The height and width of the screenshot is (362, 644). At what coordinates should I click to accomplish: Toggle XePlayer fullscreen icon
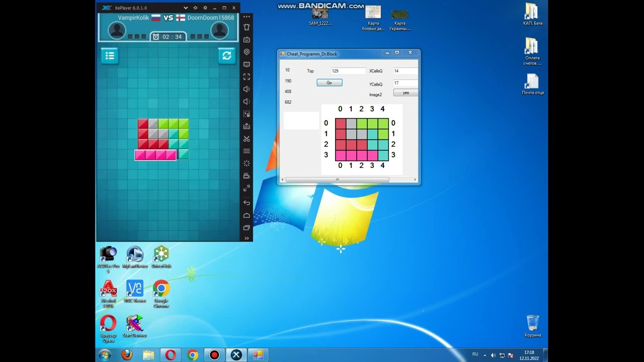click(247, 76)
